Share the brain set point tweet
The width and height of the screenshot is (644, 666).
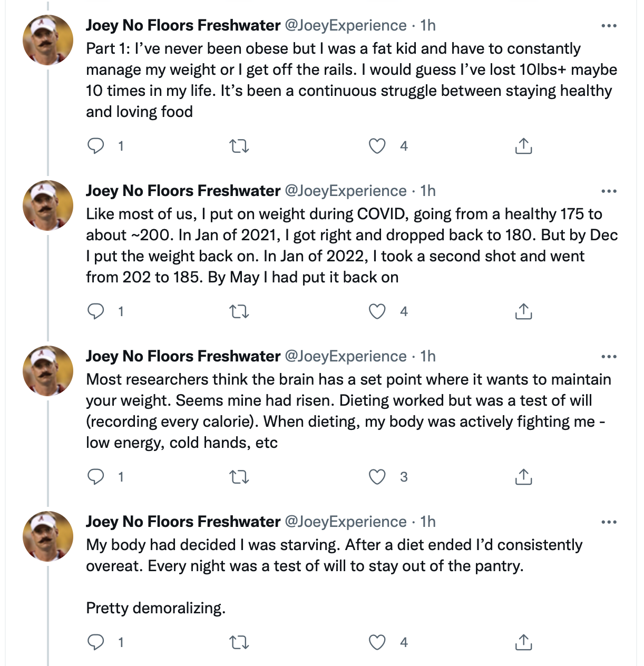coord(523,477)
